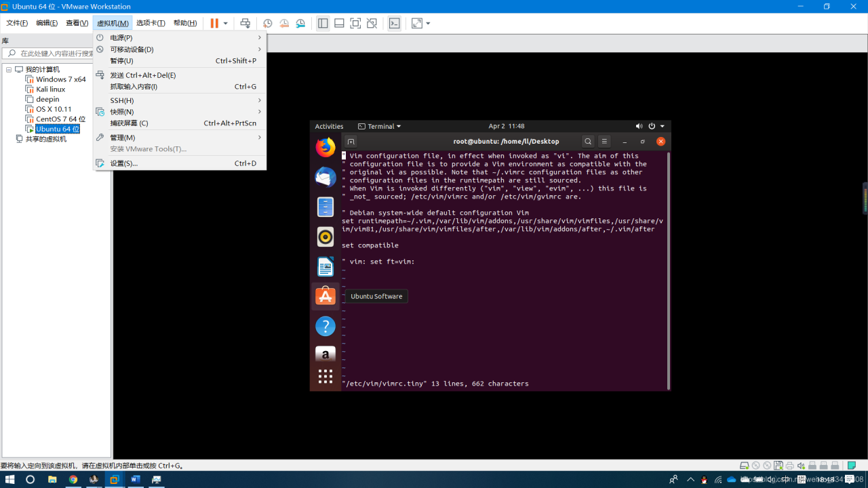Click Activities in the Ubuntu top bar
The image size is (868, 488).
click(329, 126)
